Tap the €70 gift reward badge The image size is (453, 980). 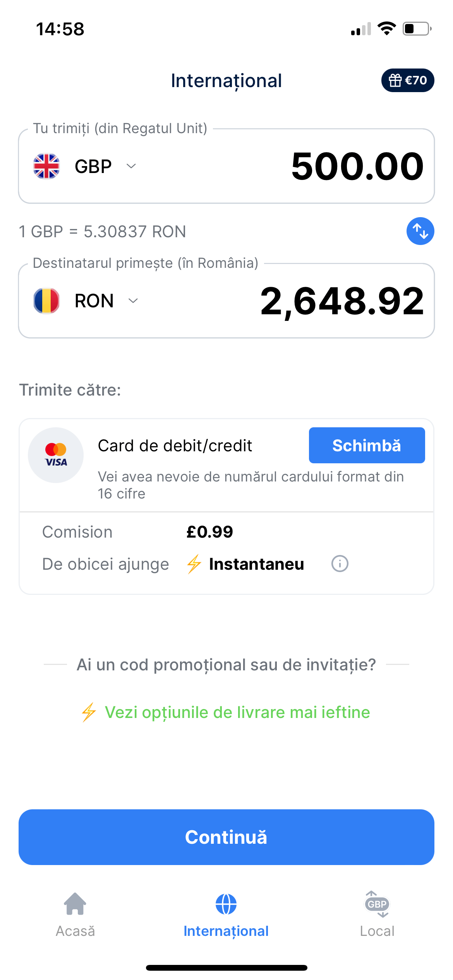click(x=407, y=80)
